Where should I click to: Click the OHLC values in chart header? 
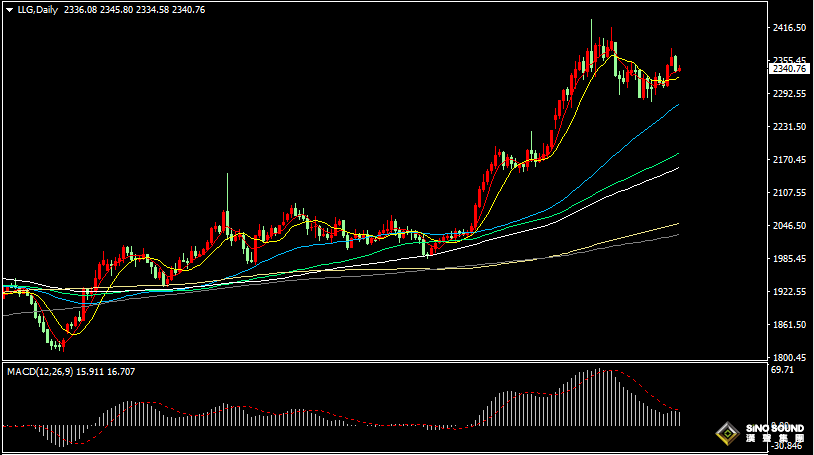coord(134,9)
